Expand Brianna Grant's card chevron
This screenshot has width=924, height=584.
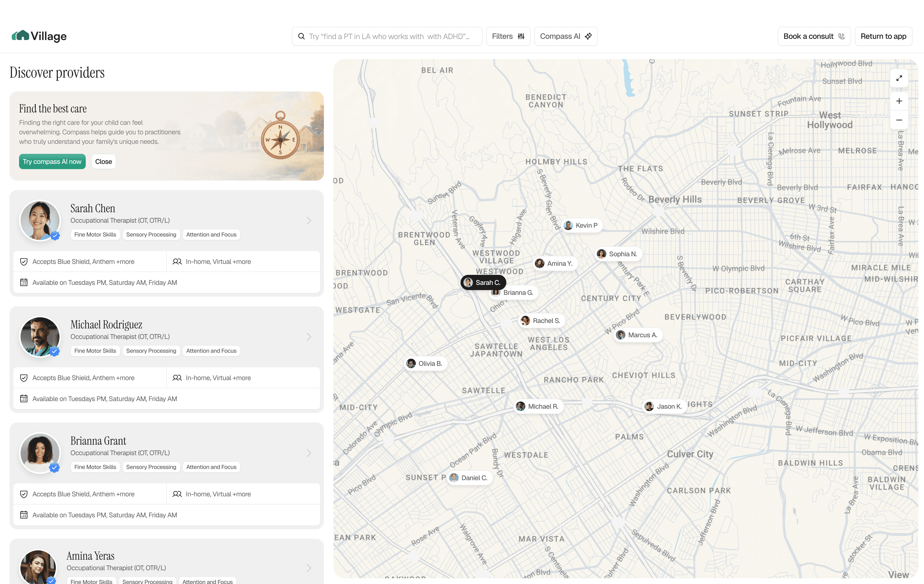(x=309, y=453)
